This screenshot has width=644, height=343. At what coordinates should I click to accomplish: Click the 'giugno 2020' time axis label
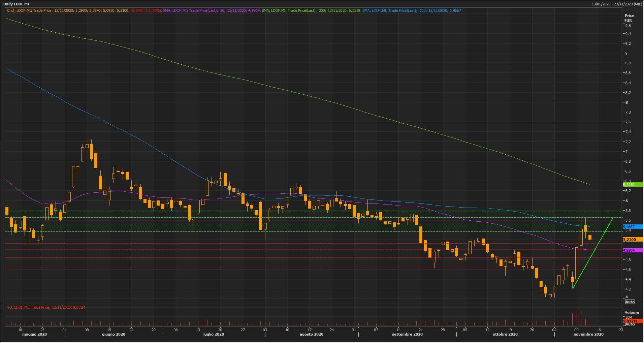[114, 335]
